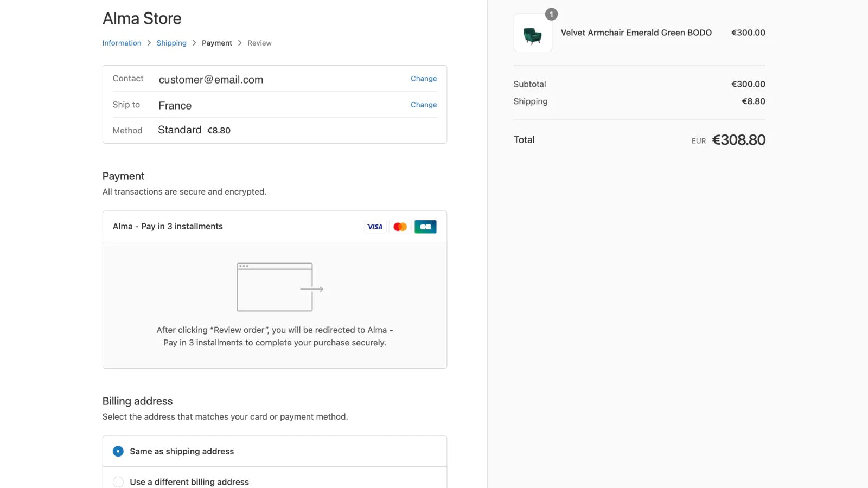Click the redirect notice paragraph
Image resolution: width=868 pixels, height=488 pixels.
point(275,336)
